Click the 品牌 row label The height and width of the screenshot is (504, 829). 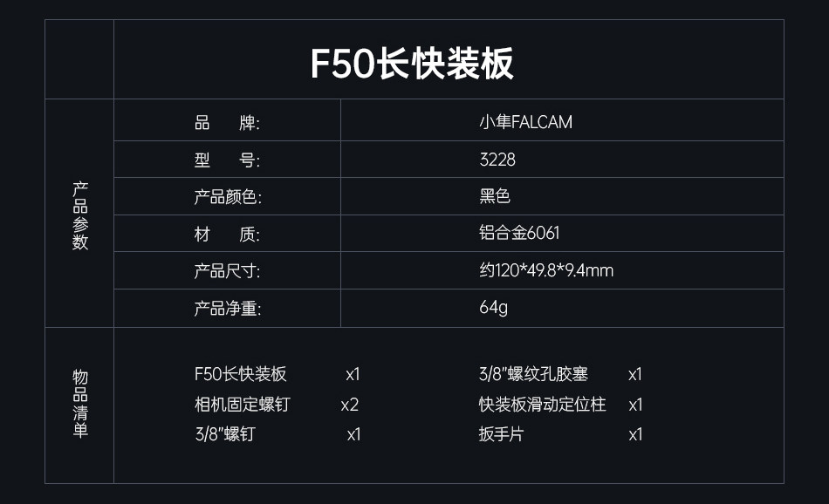coord(226,123)
